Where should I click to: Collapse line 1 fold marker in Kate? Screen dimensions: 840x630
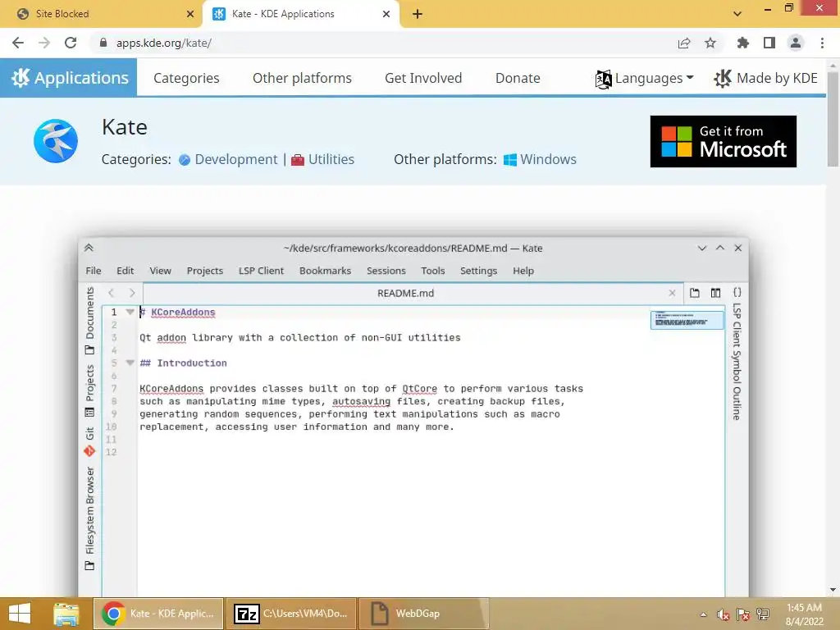coord(130,312)
